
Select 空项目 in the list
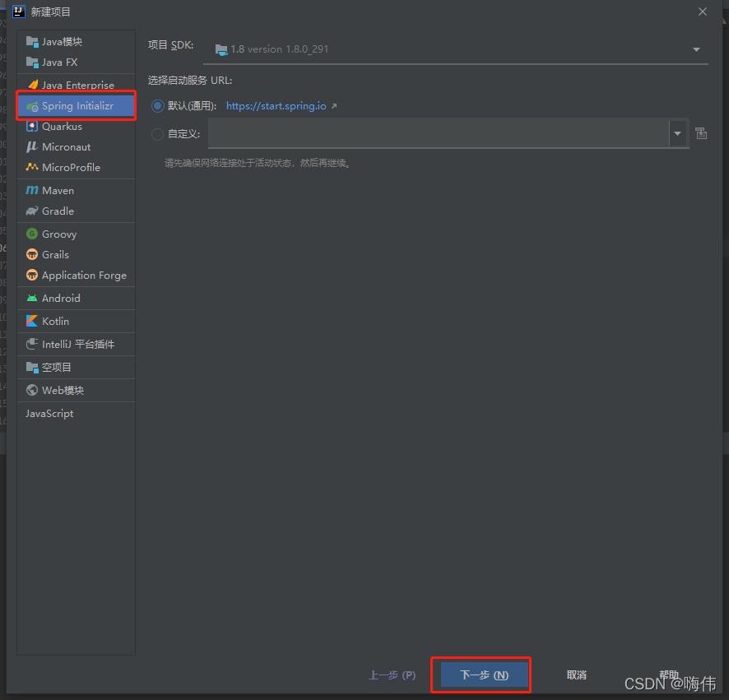(76, 367)
